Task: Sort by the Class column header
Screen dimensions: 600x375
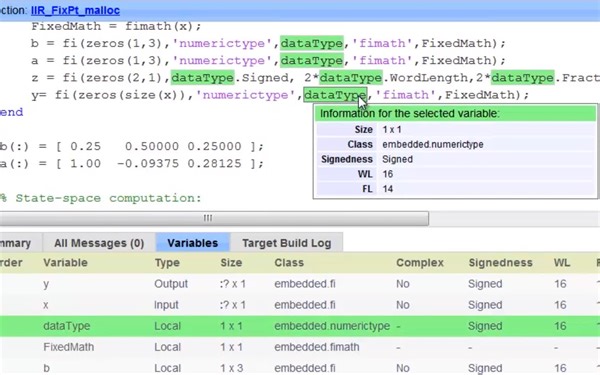Action: pyautogui.click(x=289, y=262)
